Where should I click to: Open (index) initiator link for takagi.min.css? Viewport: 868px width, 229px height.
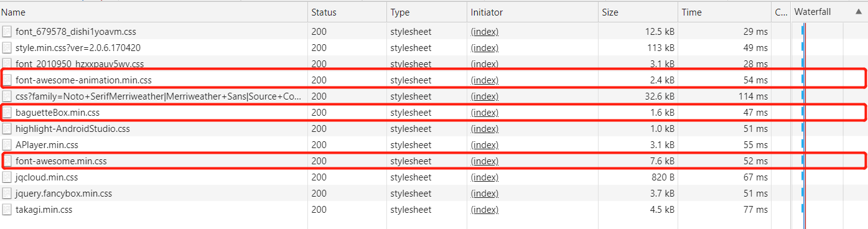click(485, 210)
